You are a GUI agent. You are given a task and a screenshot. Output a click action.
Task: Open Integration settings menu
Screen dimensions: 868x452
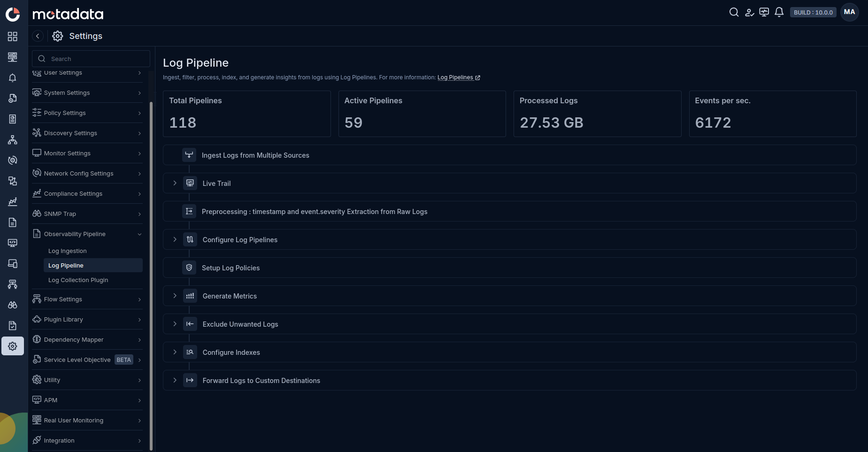[x=87, y=441]
